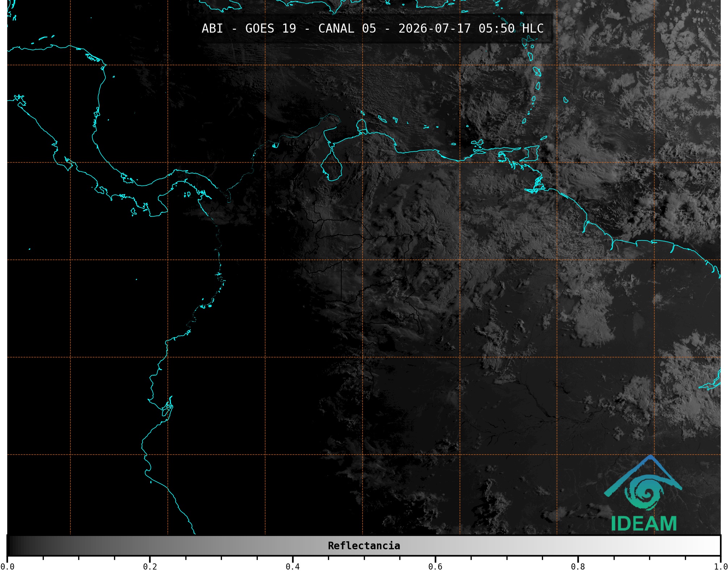Click the 0.2 tick label on the colorbar
The width and height of the screenshot is (728, 571).
pos(150,567)
